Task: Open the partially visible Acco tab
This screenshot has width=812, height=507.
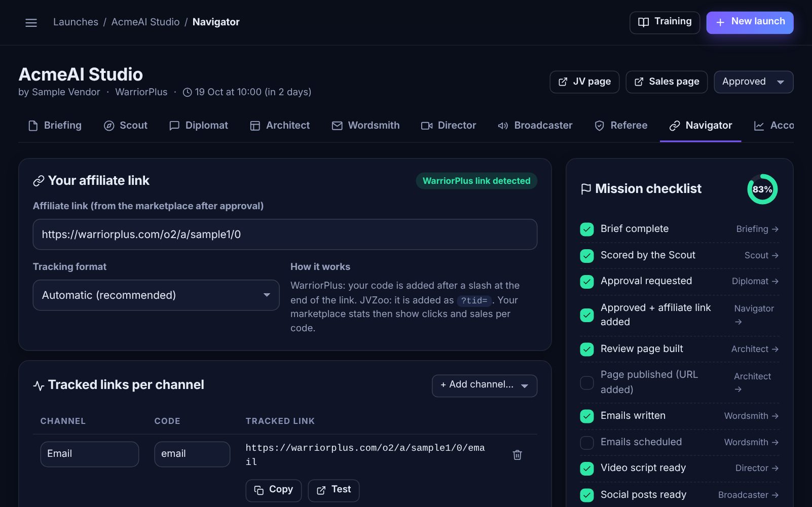Action: (x=773, y=126)
